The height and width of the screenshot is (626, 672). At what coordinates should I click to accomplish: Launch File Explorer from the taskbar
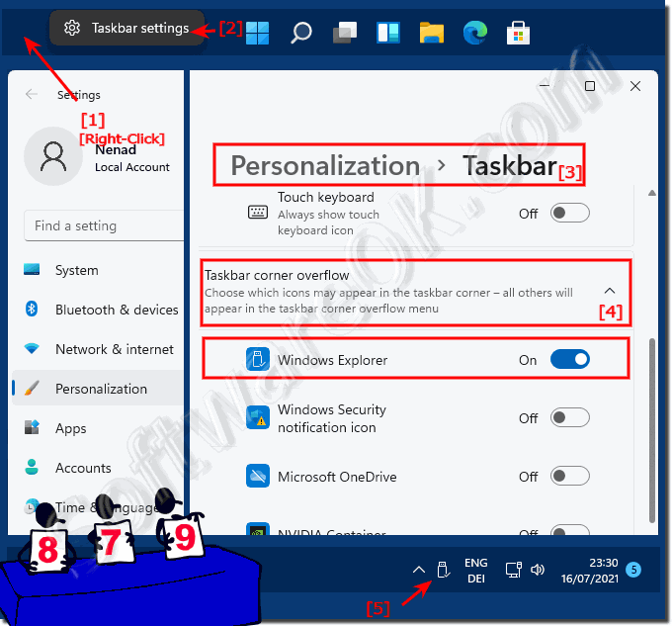[x=432, y=33]
